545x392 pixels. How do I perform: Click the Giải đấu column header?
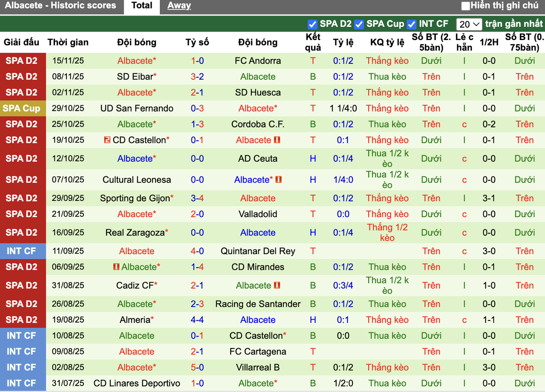(22, 42)
